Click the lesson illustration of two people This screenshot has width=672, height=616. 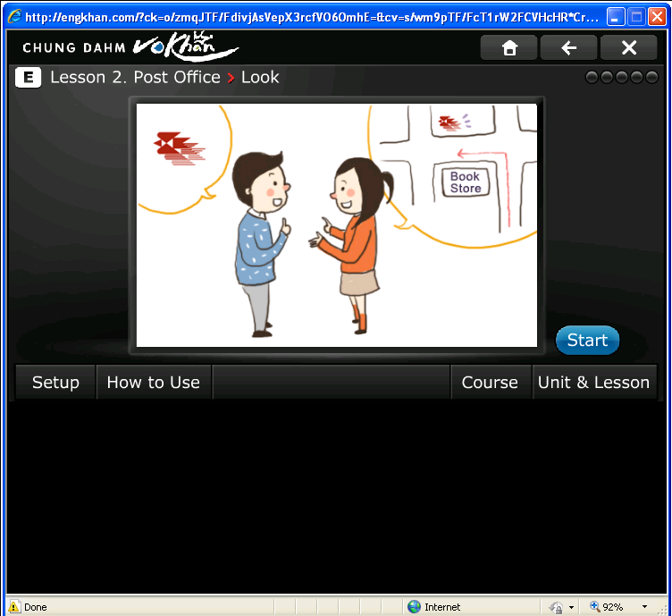(336, 225)
